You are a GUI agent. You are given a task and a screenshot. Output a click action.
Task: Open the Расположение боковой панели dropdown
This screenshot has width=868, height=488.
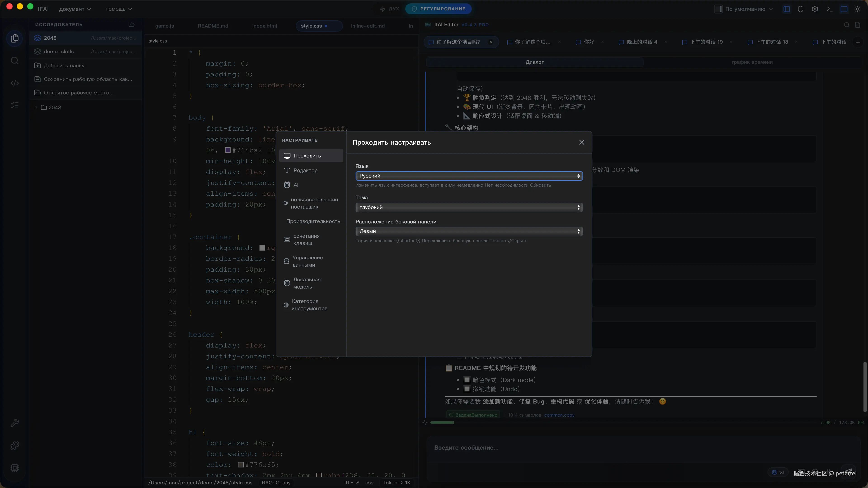coord(469,231)
